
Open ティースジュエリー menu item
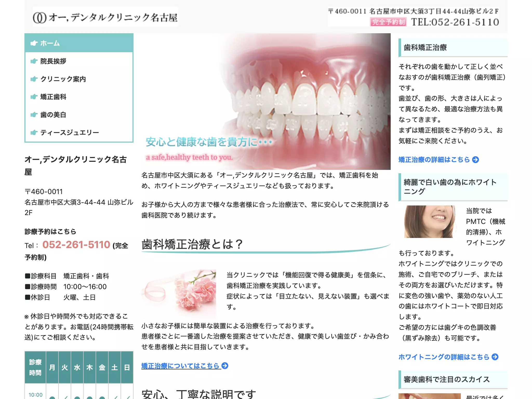pyautogui.click(x=79, y=133)
